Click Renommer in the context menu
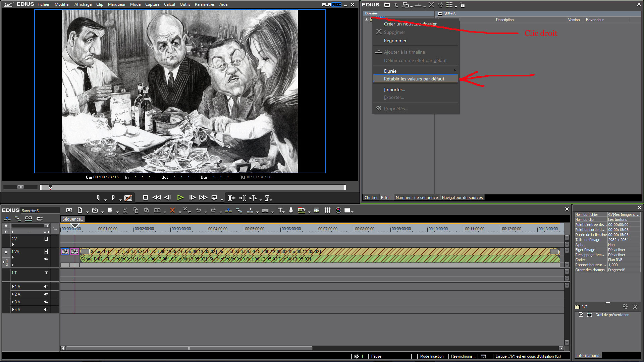644x362 pixels. tap(395, 41)
